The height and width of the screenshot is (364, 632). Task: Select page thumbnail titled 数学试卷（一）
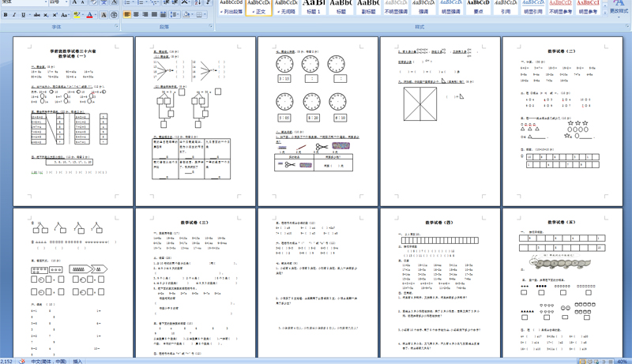tap(73, 122)
